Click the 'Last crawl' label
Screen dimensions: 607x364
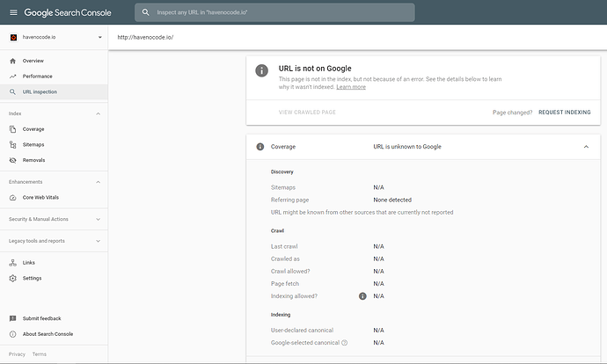284,246
